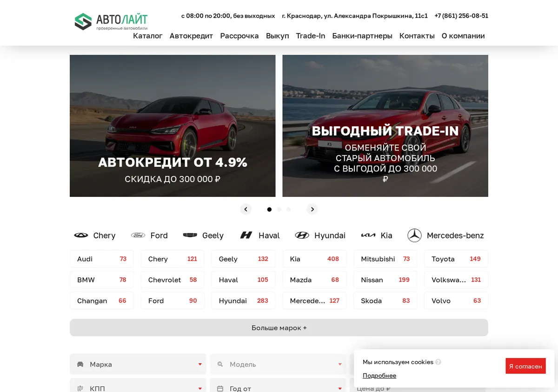Click the Автолайт logo in the header
Image resolution: width=558 pixels, height=392 pixels.
[111, 21]
